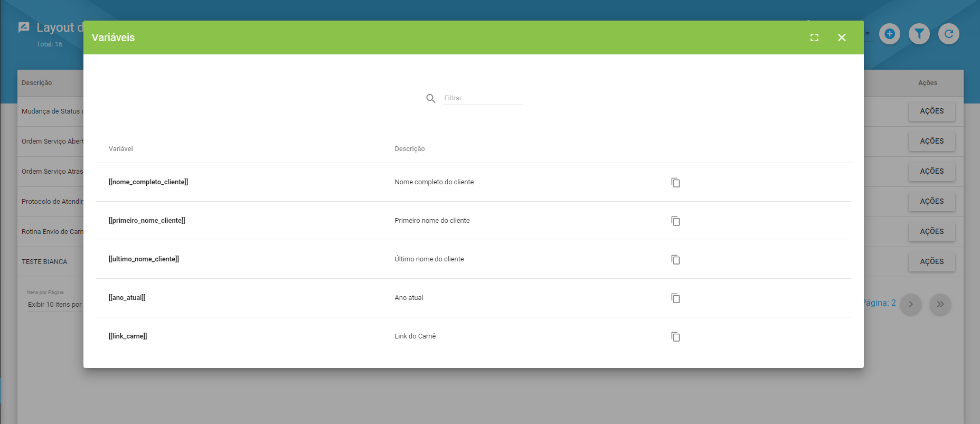The height and width of the screenshot is (424, 980).
Task: Select the [[link_carne]] text
Action: click(128, 336)
